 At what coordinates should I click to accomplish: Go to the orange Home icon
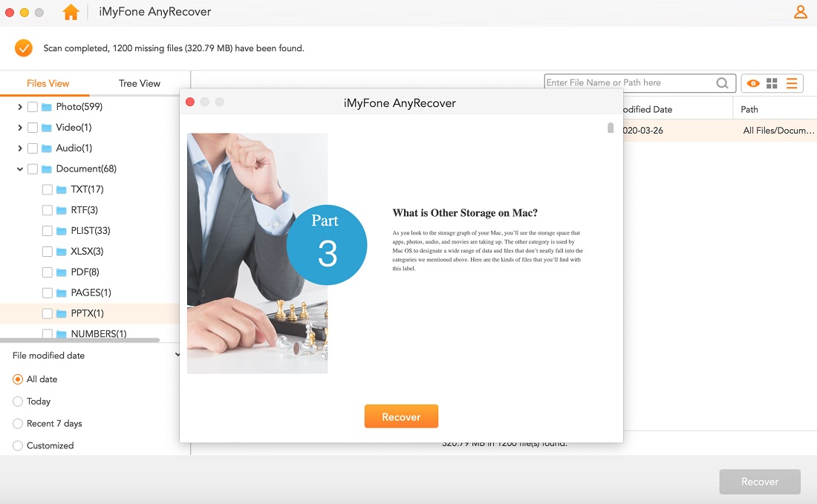(x=71, y=11)
